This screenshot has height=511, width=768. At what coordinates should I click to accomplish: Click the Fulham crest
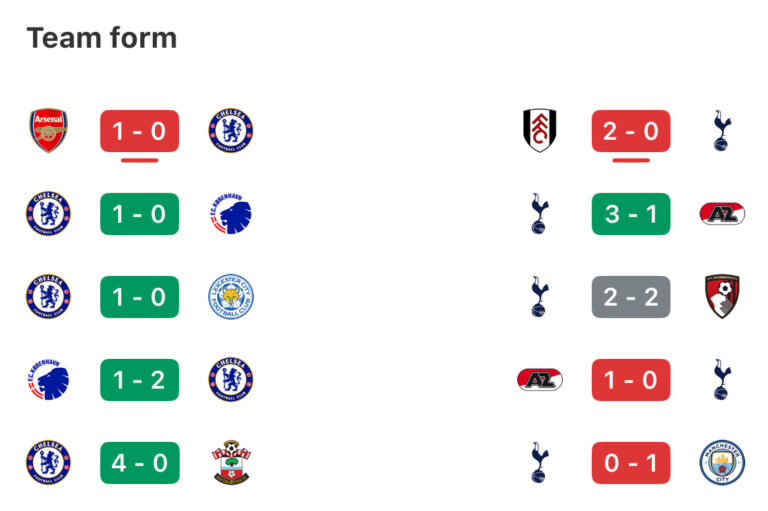point(539,131)
